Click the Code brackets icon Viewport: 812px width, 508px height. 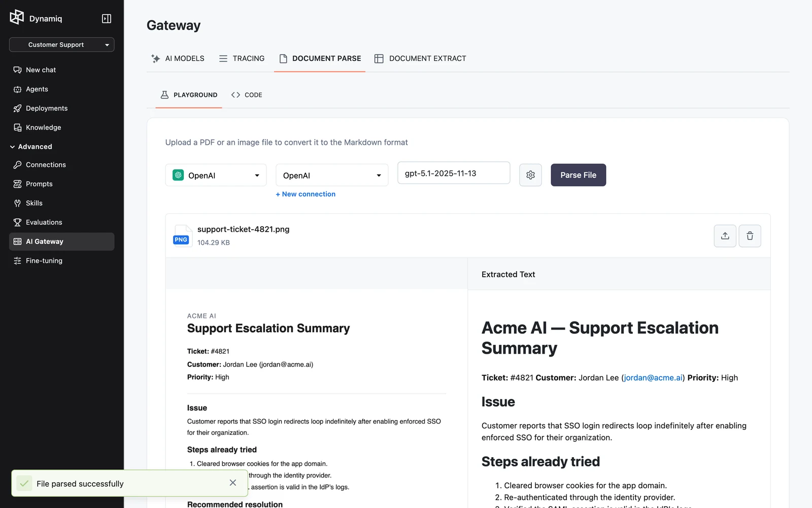point(235,95)
